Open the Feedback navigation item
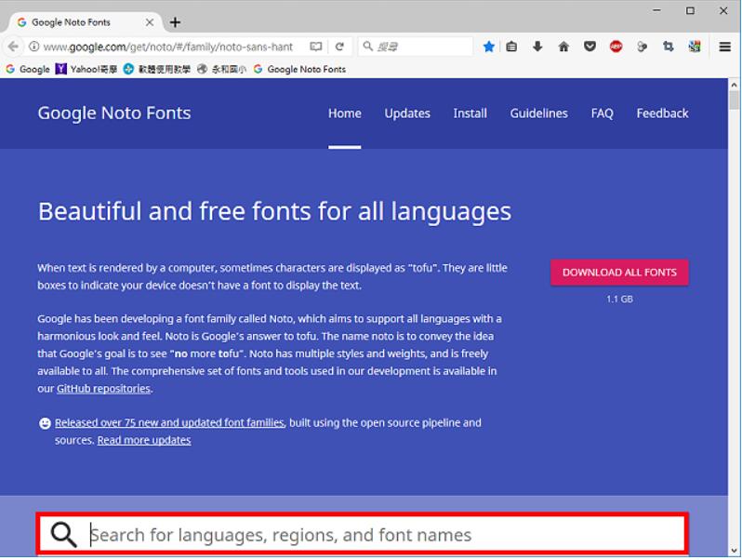This screenshot has height=560, width=742. (x=662, y=113)
